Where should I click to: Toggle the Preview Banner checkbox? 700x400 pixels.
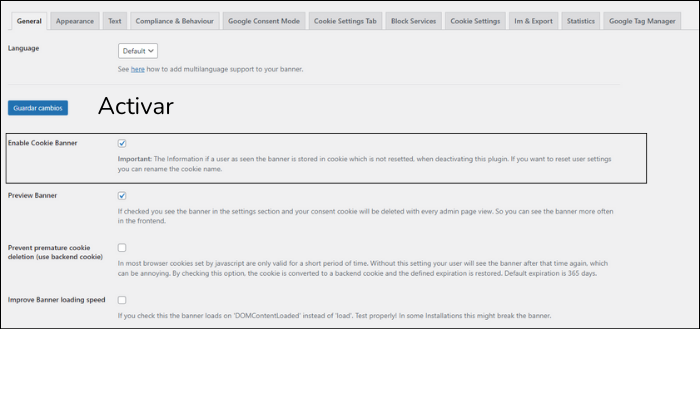tap(122, 196)
